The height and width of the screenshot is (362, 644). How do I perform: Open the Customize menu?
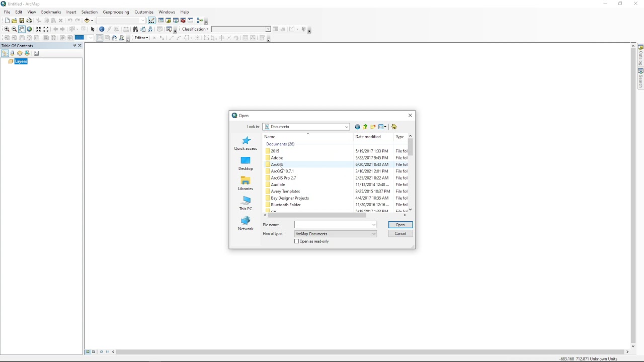144,12
